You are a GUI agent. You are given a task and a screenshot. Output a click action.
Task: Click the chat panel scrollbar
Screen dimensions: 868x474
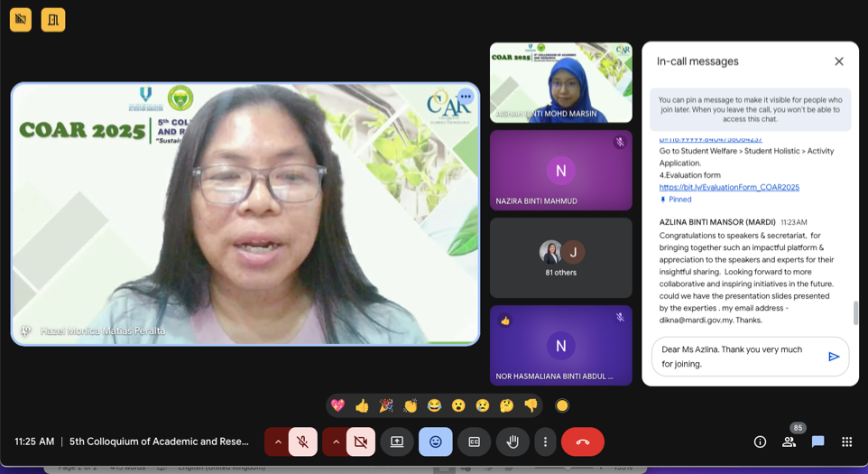pyautogui.click(x=855, y=312)
